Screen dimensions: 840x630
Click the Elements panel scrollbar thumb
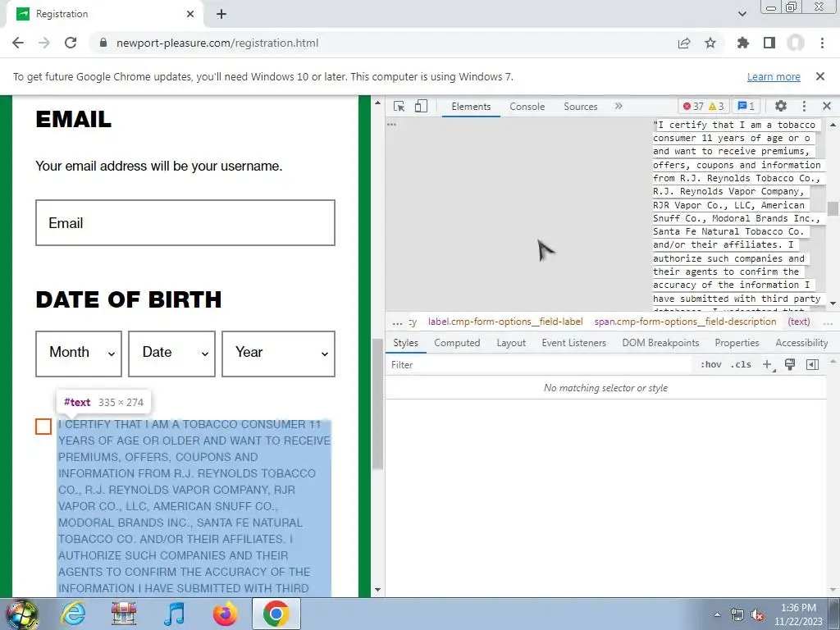[833, 208]
